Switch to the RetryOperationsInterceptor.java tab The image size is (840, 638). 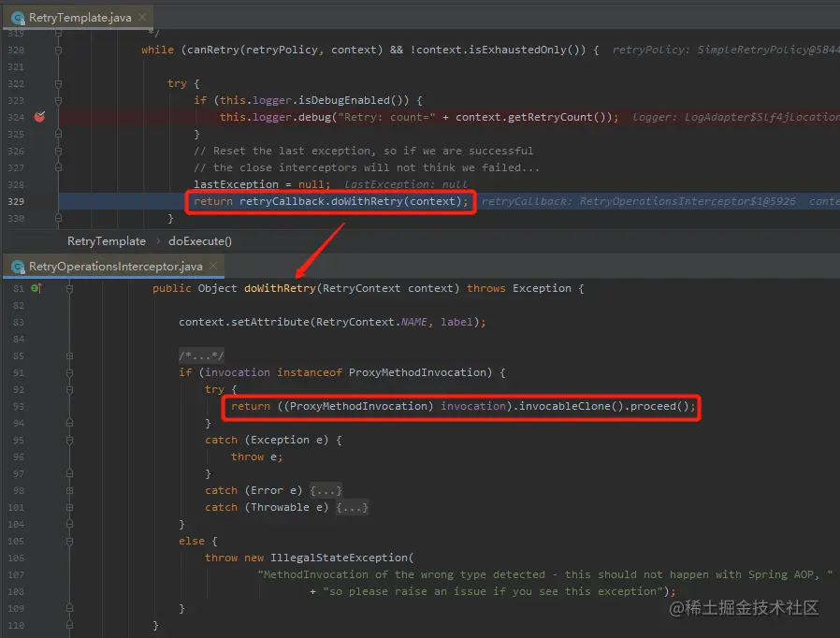point(115,267)
